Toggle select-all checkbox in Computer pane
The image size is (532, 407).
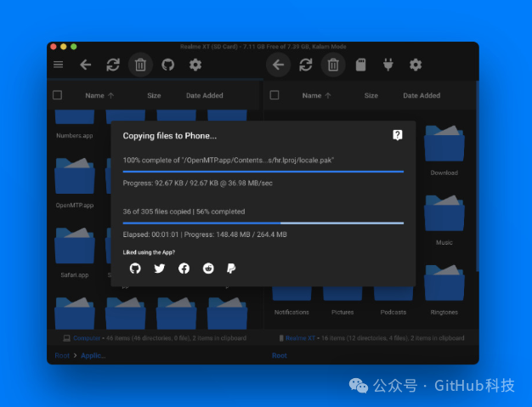[x=57, y=95]
